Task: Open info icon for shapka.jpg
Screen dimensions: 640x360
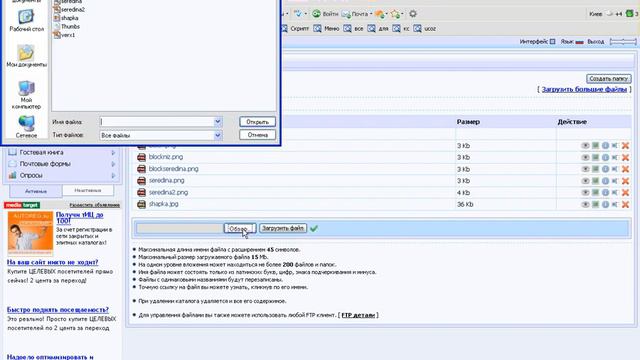Action: 605,204
